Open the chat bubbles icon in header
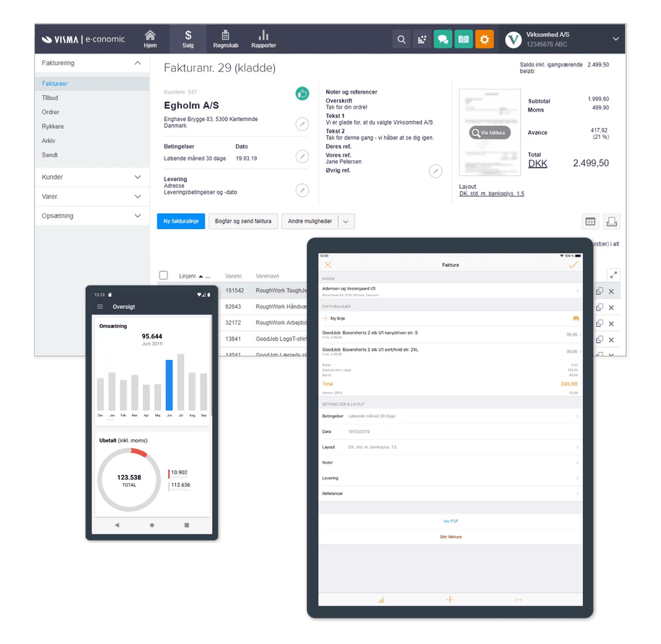Viewport: 661px width, 644px height. point(443,40)
